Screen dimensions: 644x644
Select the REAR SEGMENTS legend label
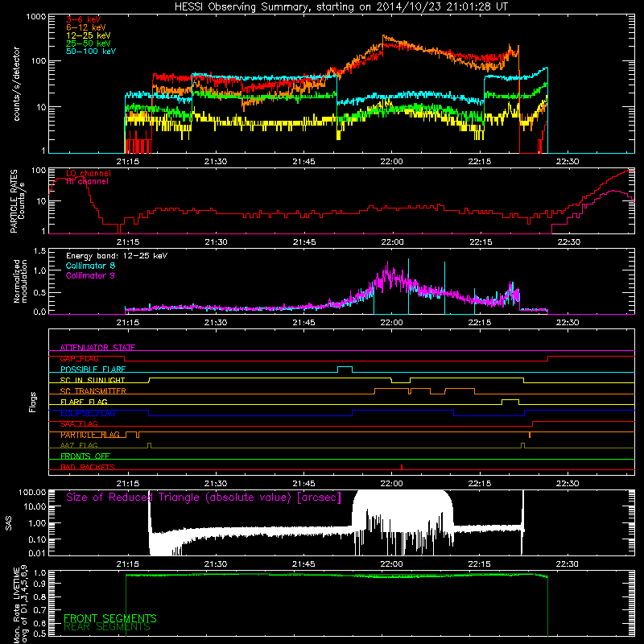(x=107, y=627)
